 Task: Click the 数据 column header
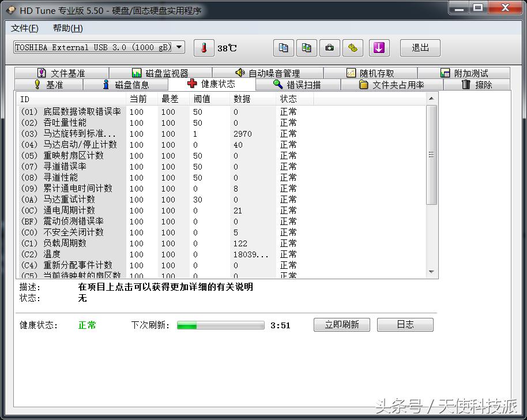click(253, 99)
